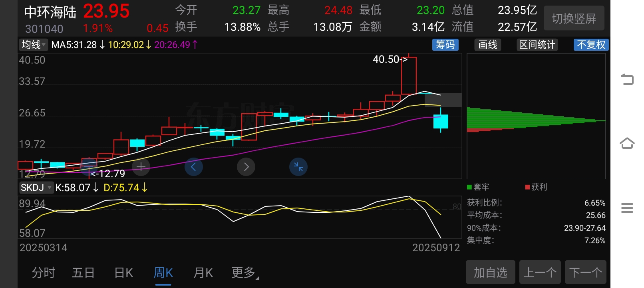Tap 金额 amount 3.14亿
The image size is (644, 288).
(x=428, y=27)
